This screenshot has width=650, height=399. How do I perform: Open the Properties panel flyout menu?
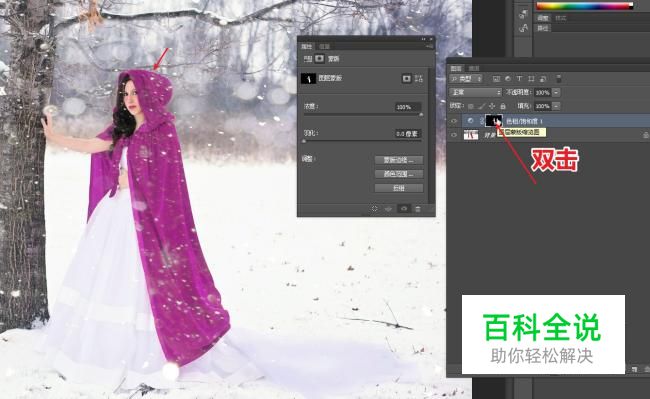tap(429, 46)
